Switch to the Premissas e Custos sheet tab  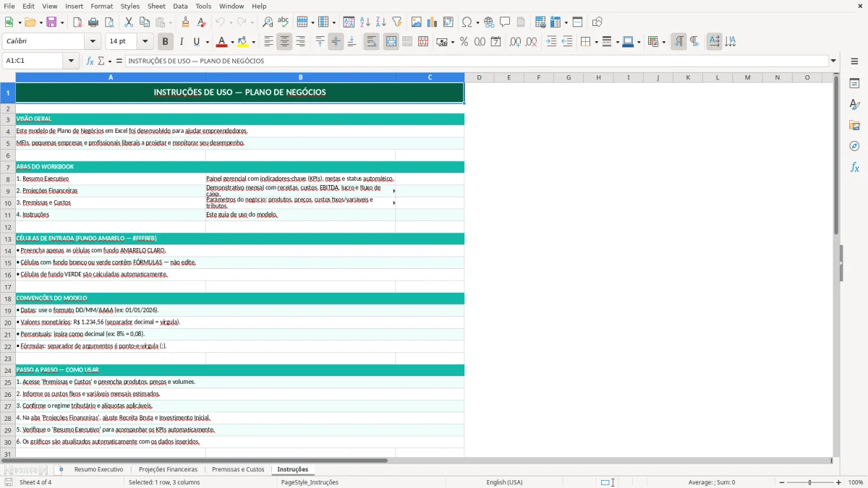(238, 470)
